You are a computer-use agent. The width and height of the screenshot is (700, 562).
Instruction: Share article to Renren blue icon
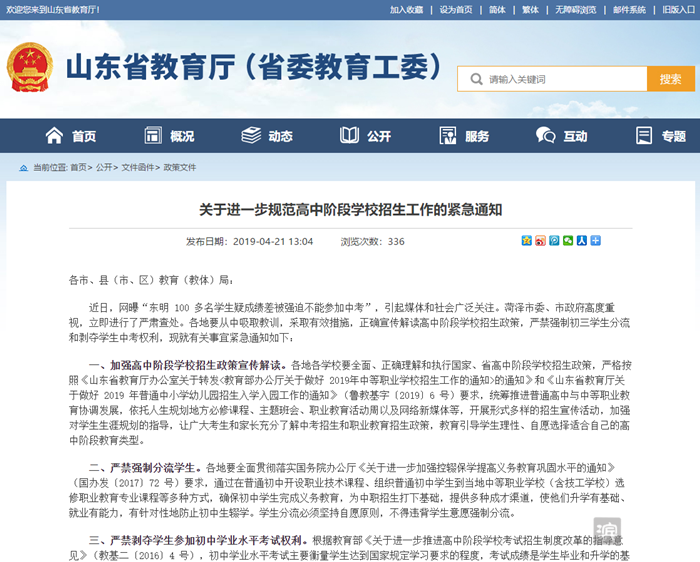coord(582,241)
